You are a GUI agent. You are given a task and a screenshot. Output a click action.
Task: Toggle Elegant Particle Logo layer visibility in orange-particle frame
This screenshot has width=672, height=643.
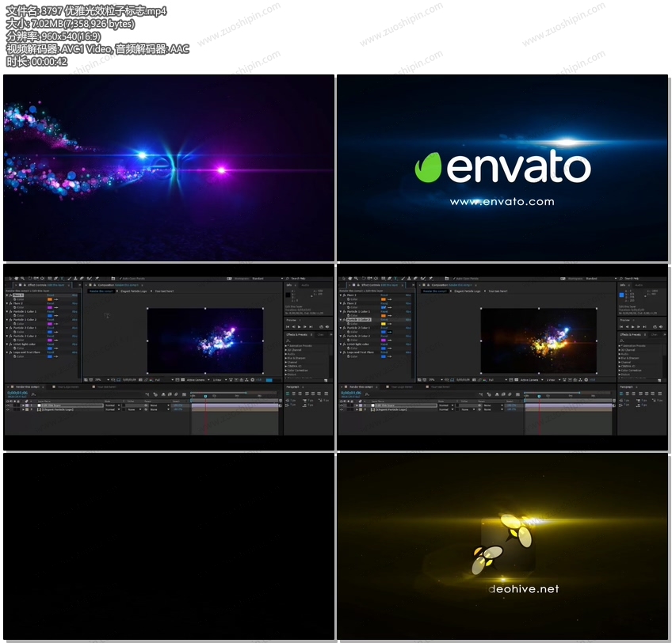[343, 409]
